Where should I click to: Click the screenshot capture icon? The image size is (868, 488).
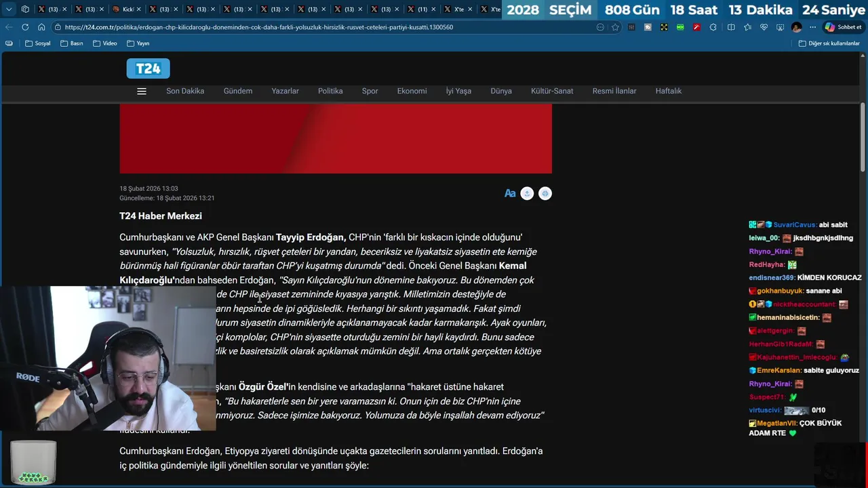click(x=780, y=27)
